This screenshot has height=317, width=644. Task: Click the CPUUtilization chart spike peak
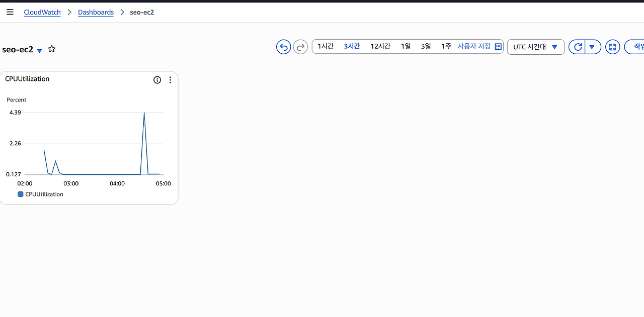tap(144, 113)
